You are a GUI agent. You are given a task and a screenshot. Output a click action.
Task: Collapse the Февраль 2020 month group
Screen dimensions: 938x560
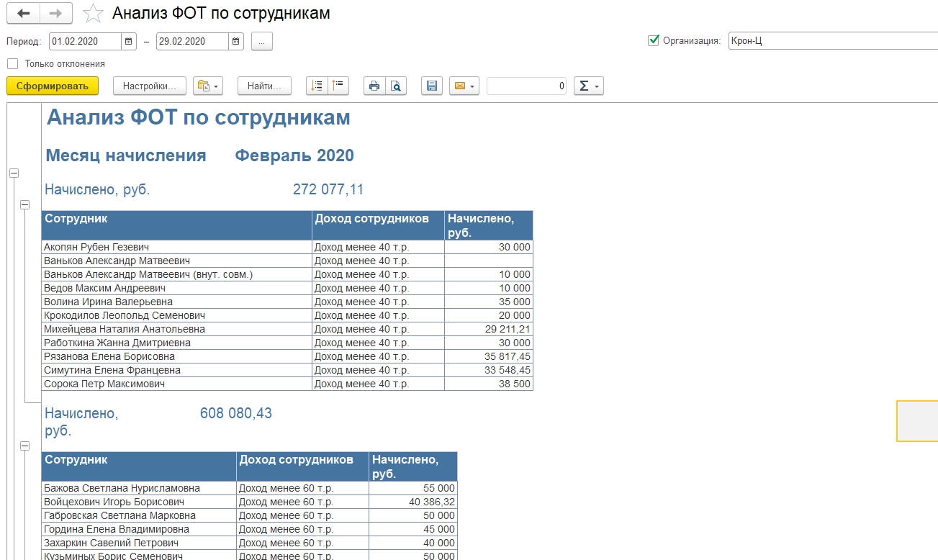(14, 173)
